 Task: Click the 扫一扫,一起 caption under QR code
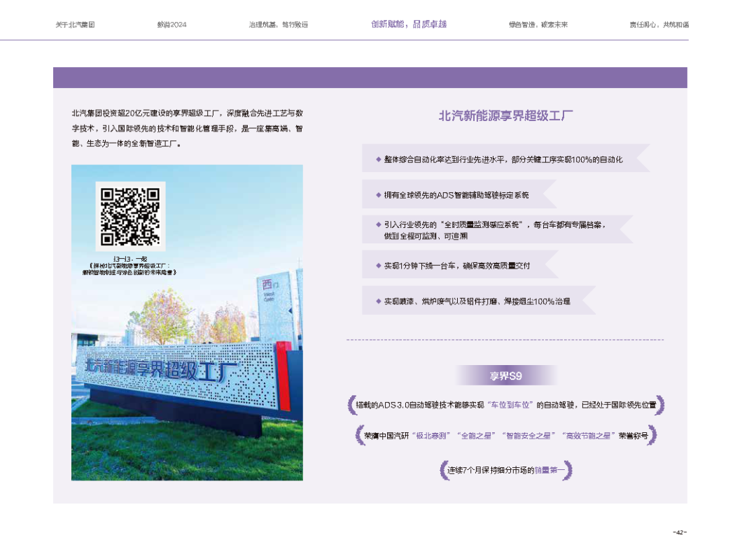(130, 259)
